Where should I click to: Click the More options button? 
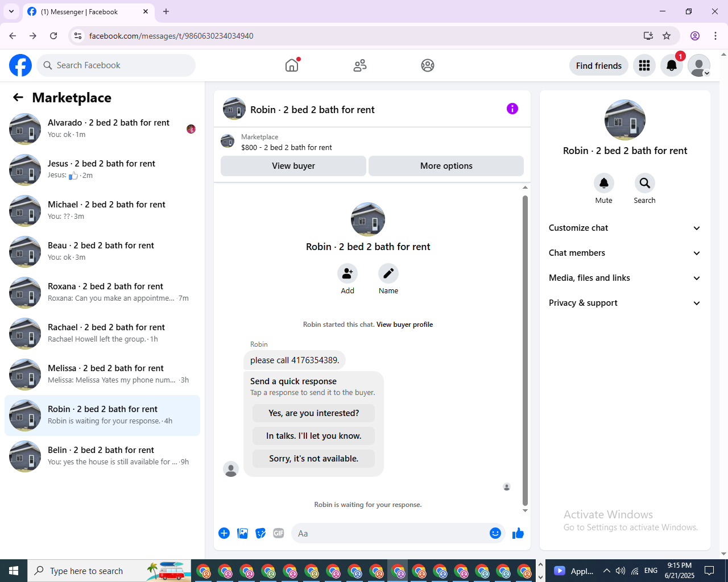[x=446, y=166]
